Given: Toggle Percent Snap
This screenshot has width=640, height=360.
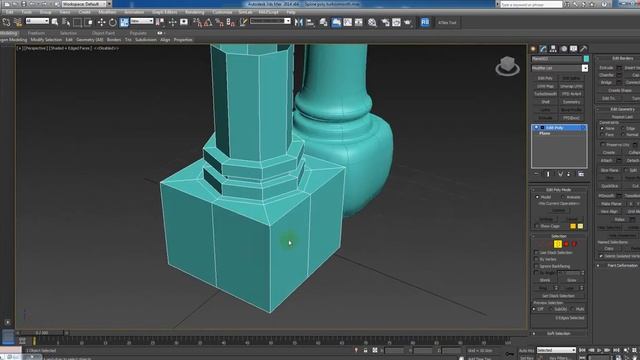Looking at the screenshot, I should [x=220, y=22].
